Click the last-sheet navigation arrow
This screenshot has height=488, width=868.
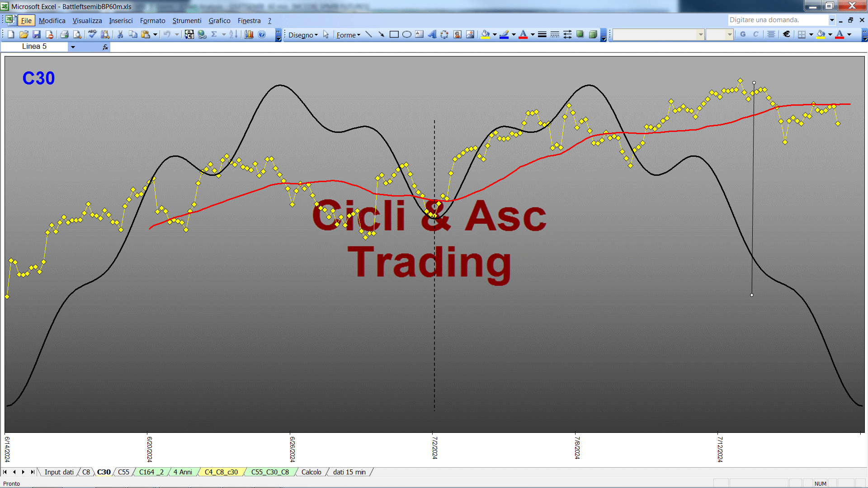coord(33,472)
